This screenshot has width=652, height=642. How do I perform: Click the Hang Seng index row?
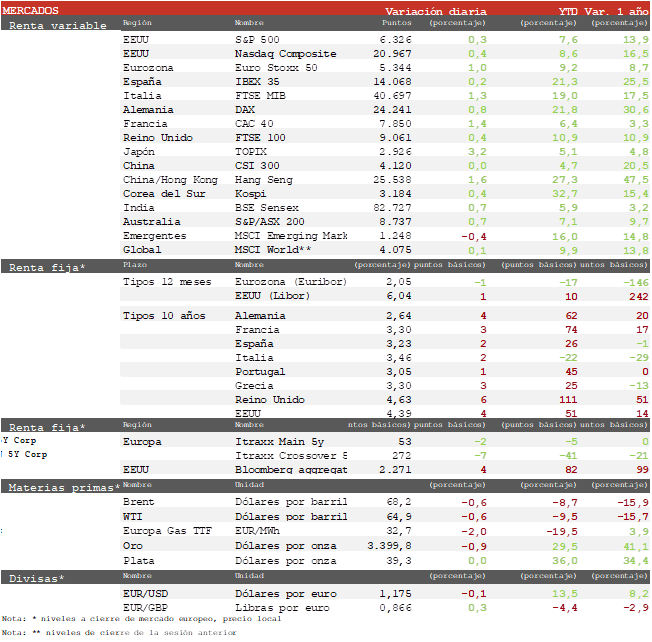pyautogui.click(x=266, y=180)
